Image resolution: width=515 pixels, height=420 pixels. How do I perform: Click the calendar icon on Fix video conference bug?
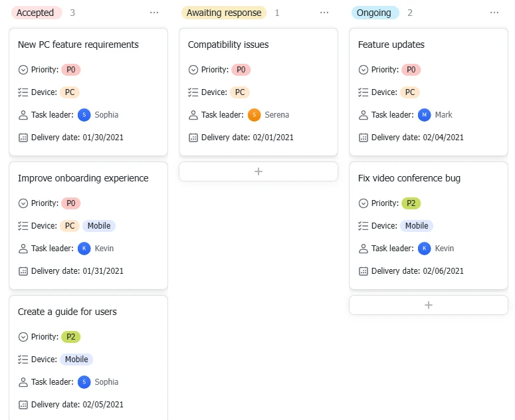click(363, 271)
